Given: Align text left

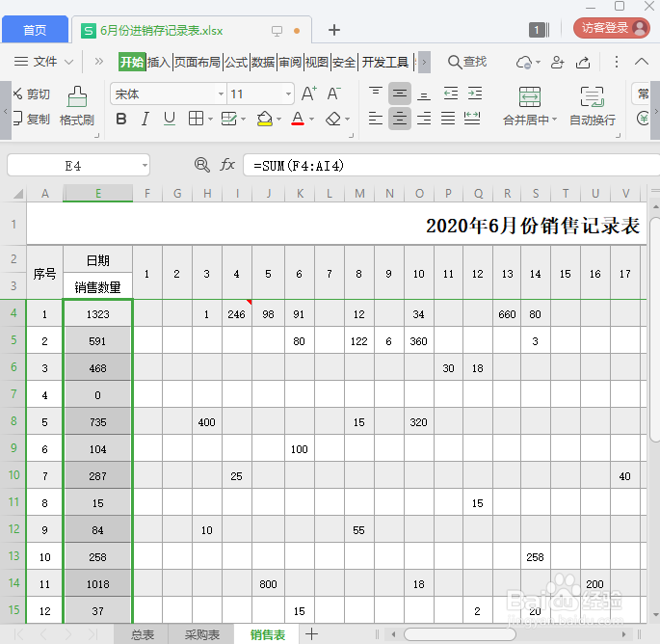Looking at the screenshot, I should [376, 119].
